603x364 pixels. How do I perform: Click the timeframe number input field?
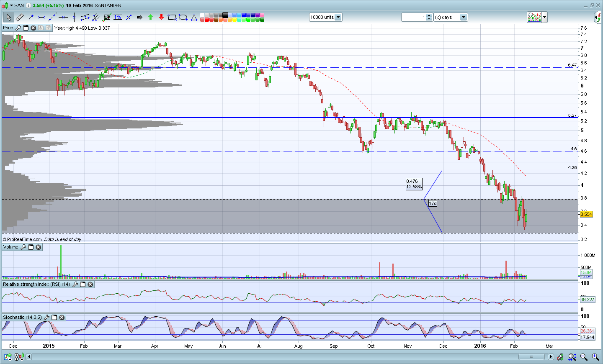pyautogui.click(x=414, y=17)
